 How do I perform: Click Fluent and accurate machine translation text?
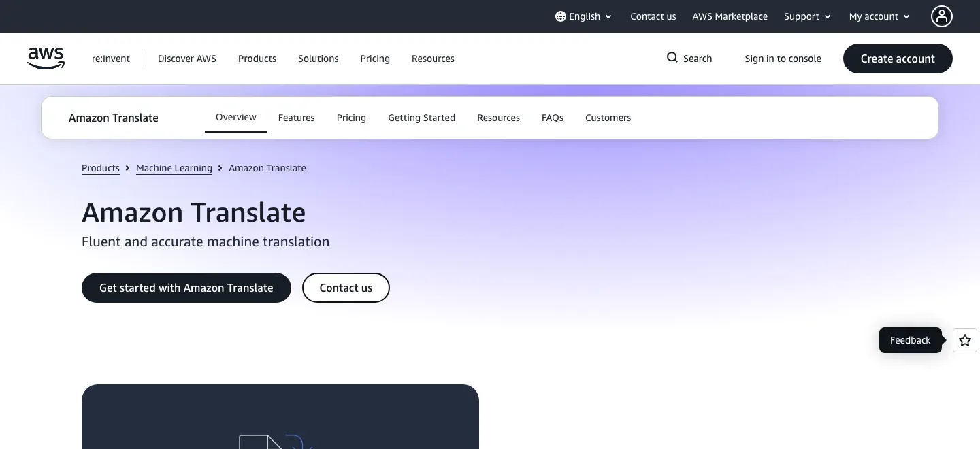[x=206, y=242]
